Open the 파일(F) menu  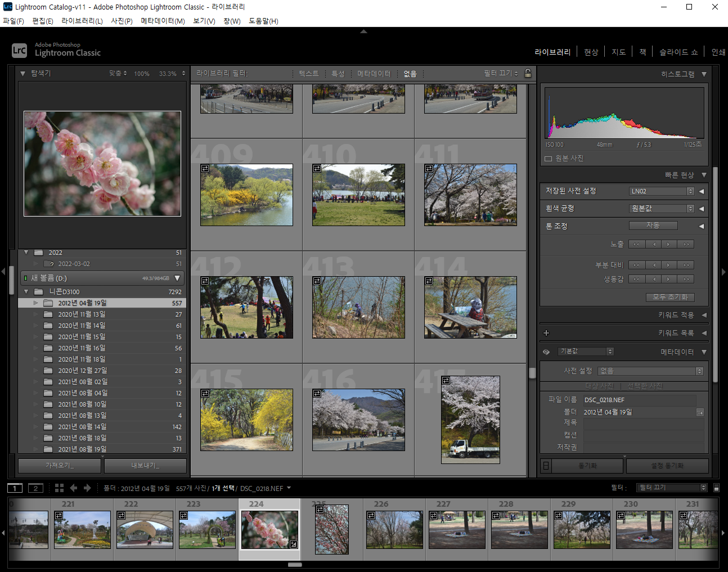[14, 21]
